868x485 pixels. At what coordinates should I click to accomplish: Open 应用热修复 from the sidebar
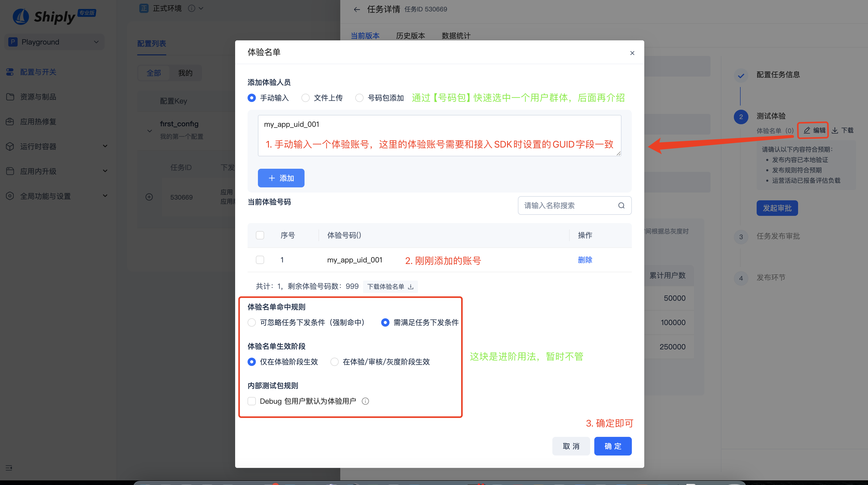click(38, 122)
